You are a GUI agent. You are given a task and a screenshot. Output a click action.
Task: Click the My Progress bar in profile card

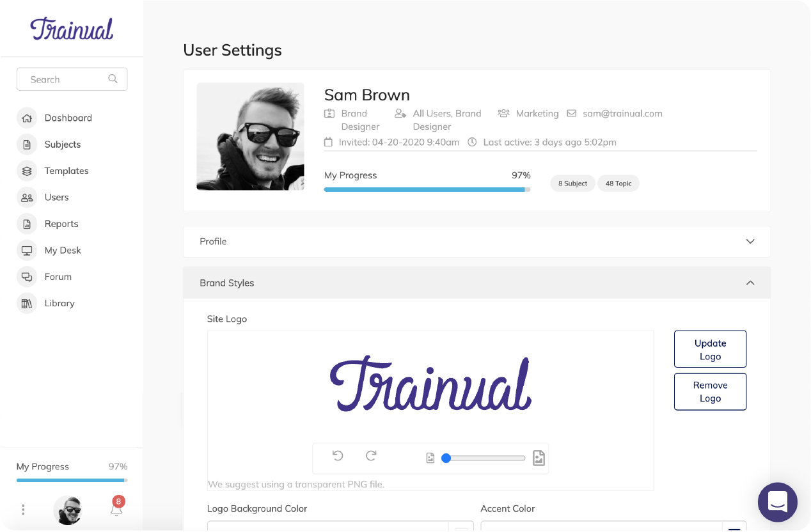click(x=427, y=189)
